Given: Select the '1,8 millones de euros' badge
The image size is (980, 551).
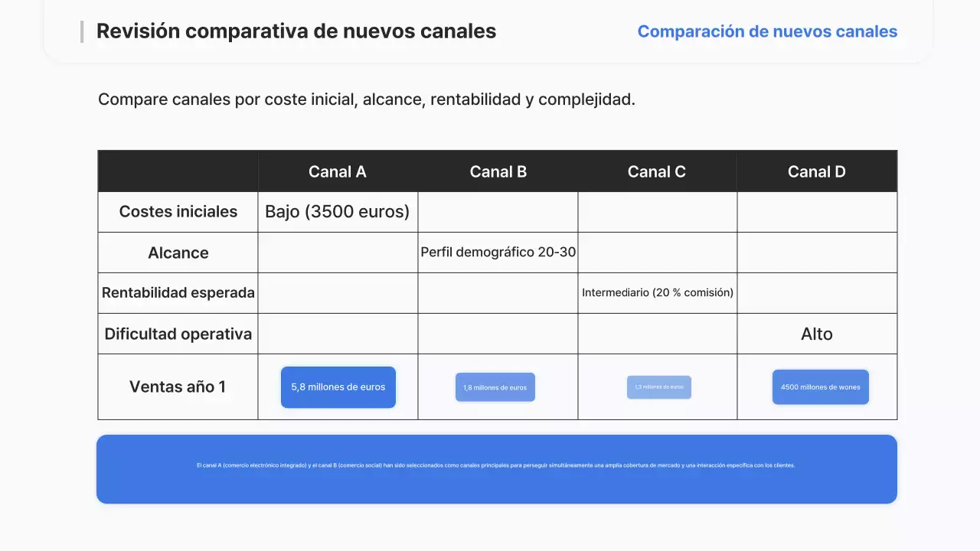Looking at the screenshot, I should pyautogui.click(x=495, y=387).
